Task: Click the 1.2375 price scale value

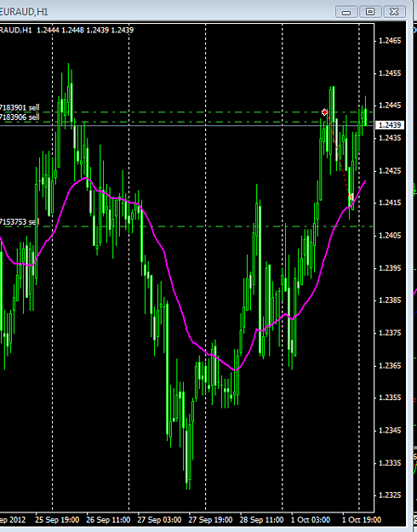Action: pyautogui.click(x=390, y=333)
